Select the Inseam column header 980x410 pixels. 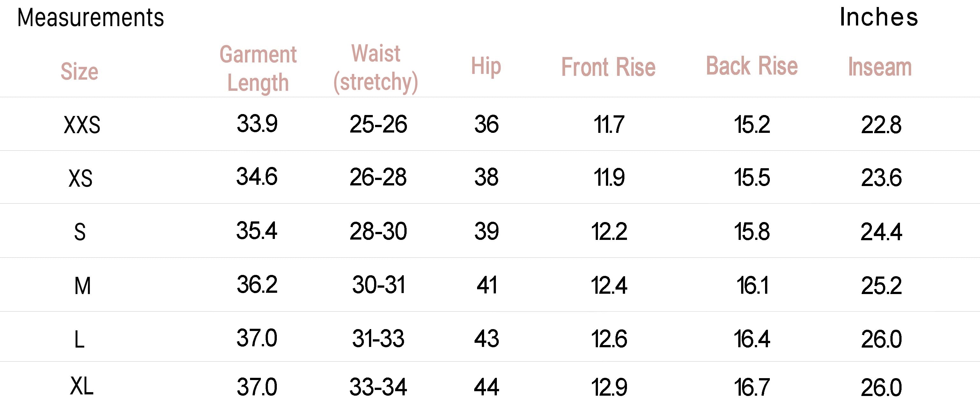[880, 67]
